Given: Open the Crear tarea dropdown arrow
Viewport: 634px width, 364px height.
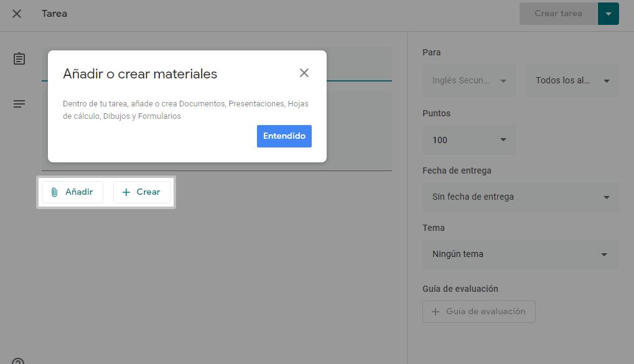Looking at the screenshot, I should (608, 13).
